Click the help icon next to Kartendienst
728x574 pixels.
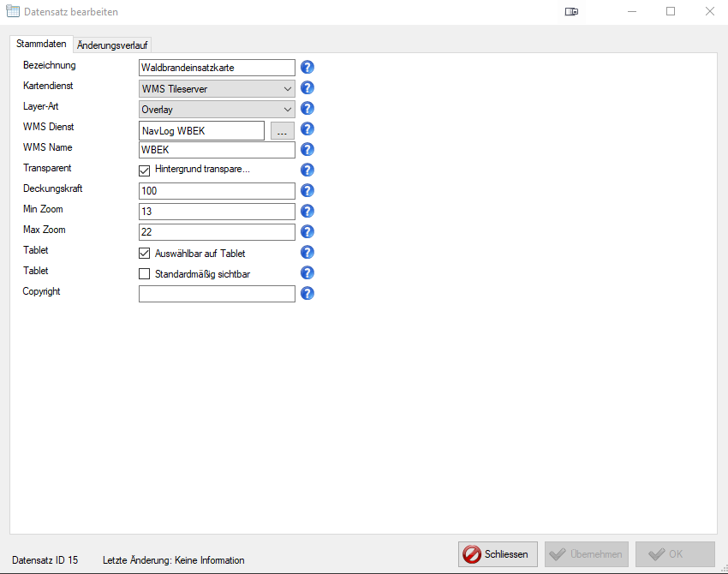(x=307, y=87)
